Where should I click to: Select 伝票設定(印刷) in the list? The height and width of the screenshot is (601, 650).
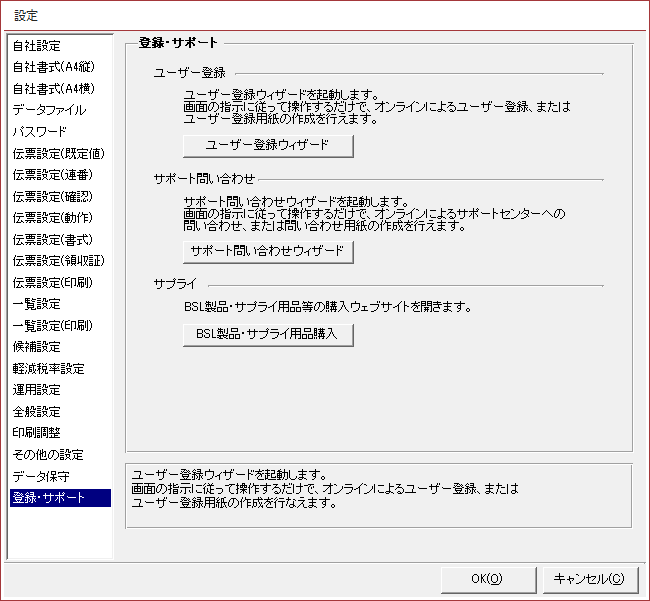click(x=60, y=283)
